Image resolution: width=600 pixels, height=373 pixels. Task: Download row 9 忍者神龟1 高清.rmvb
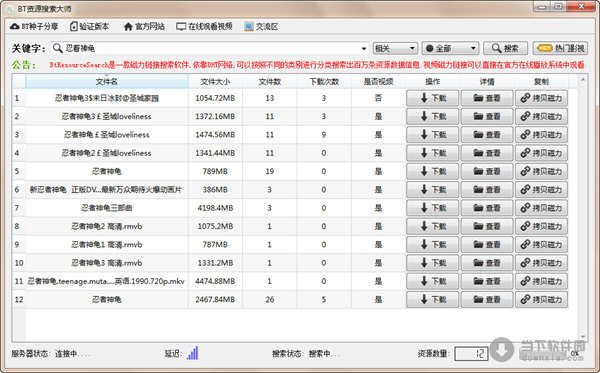432,244
